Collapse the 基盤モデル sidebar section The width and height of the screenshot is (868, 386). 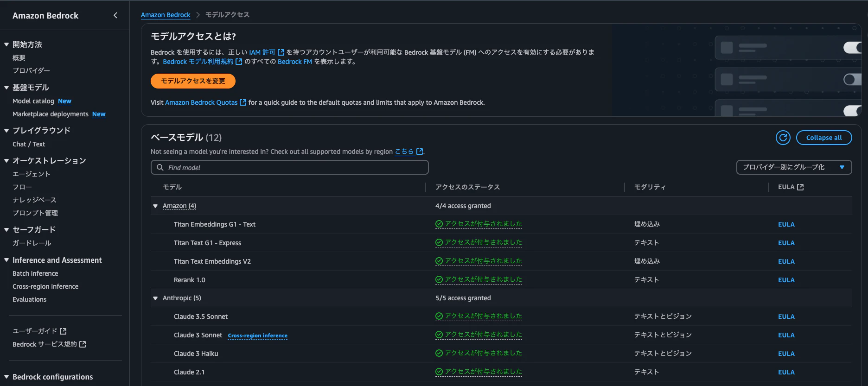click(6, 88)
